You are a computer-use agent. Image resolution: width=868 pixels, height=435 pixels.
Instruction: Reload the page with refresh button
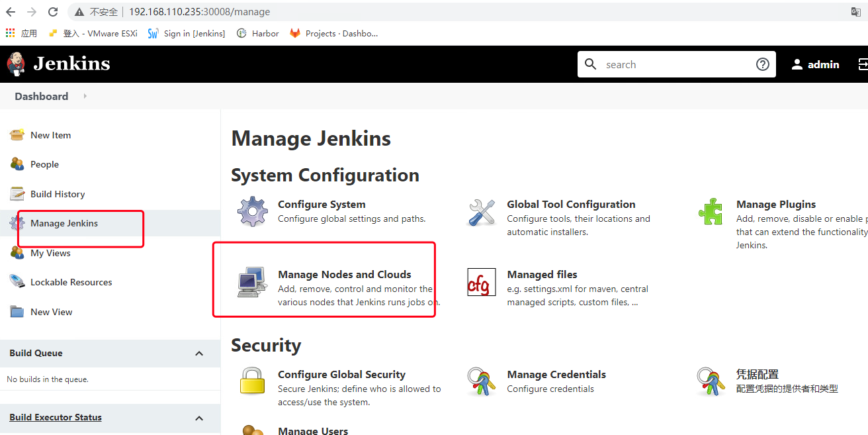pyautogui.click(x=53, y=12)
